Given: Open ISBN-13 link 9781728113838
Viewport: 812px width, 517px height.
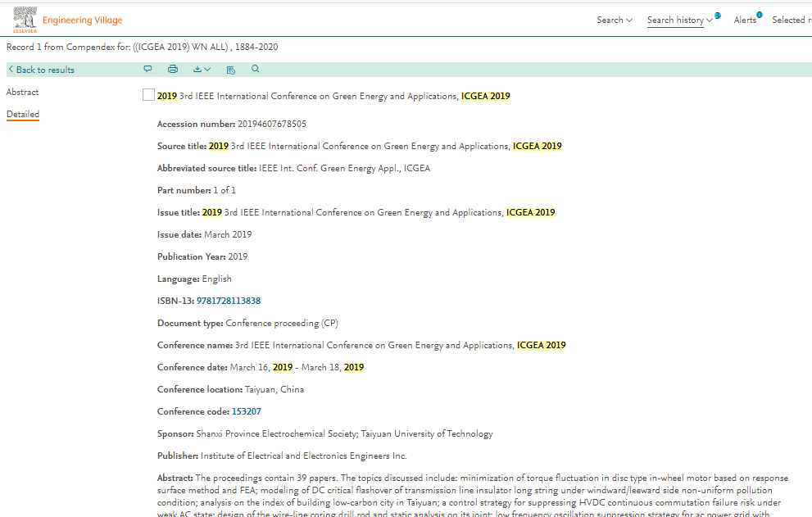Looking at the screenshot, I should coord(229,301).
